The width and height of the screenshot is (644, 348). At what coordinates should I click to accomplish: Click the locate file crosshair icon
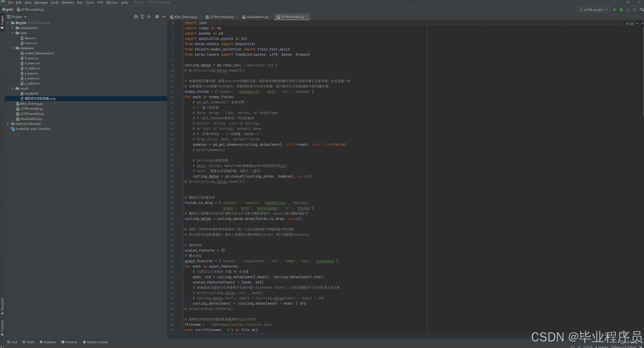coord(136,17)
